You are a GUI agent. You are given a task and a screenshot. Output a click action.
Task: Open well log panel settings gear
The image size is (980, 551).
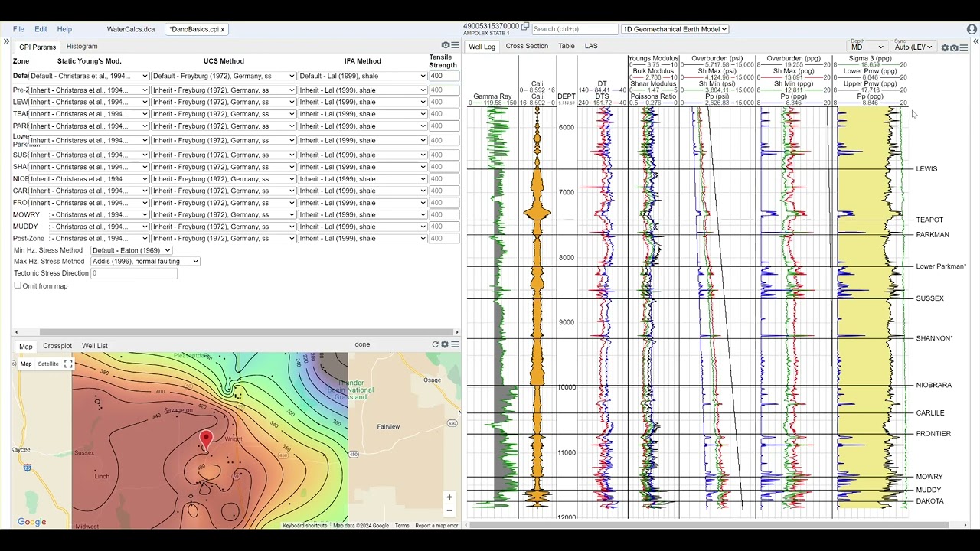(945, 47)
